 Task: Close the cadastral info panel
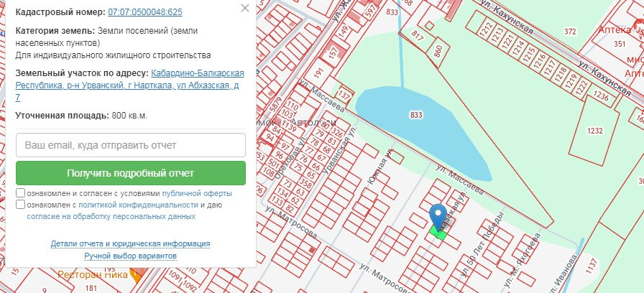pyautogui.click(x=245, y=9)
